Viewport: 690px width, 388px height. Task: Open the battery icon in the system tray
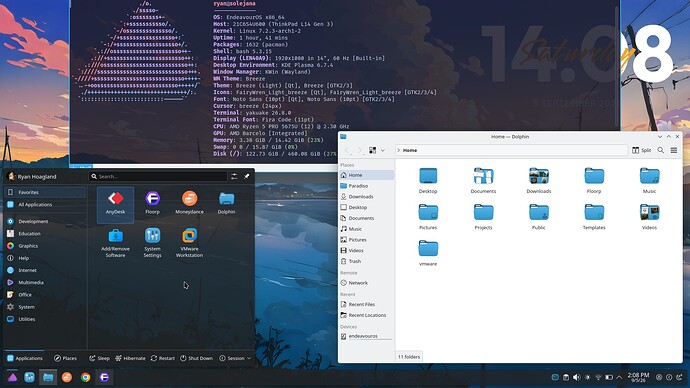point(609,377)
